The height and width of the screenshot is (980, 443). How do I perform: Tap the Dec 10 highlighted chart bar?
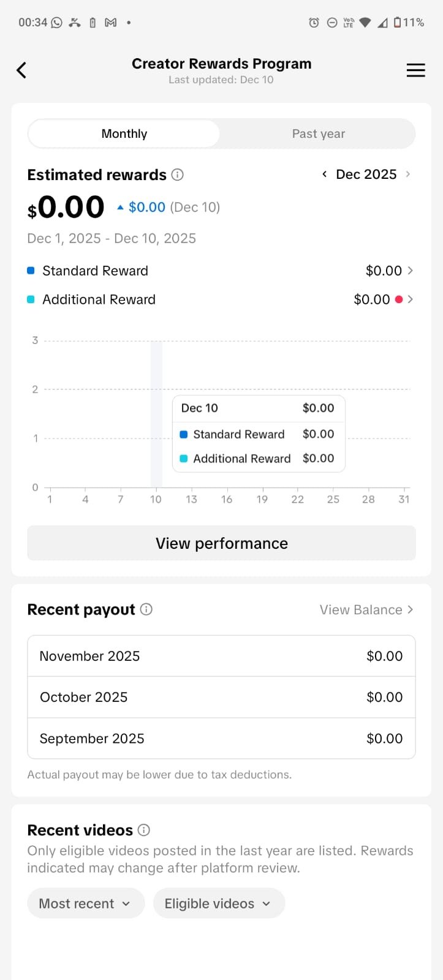[156, 414]
